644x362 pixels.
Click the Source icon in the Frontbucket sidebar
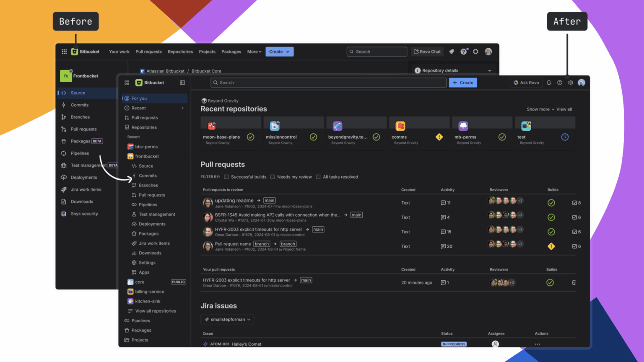tap(64, 93)
